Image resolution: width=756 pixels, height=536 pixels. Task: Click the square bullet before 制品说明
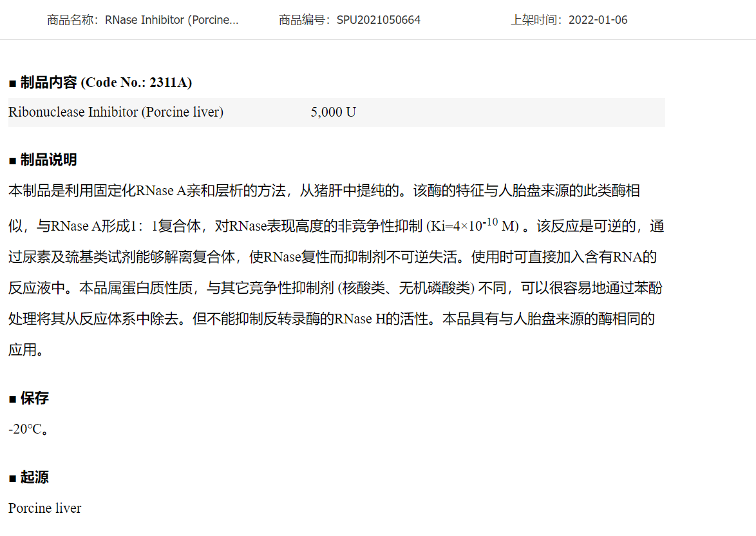(x=12, y=160)
